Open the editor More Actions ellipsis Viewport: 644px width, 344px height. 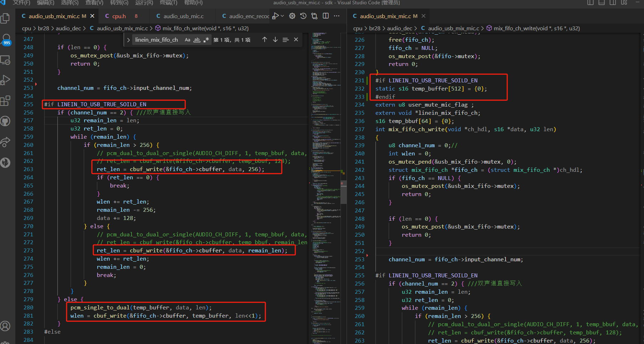click(x=337, y=16)
